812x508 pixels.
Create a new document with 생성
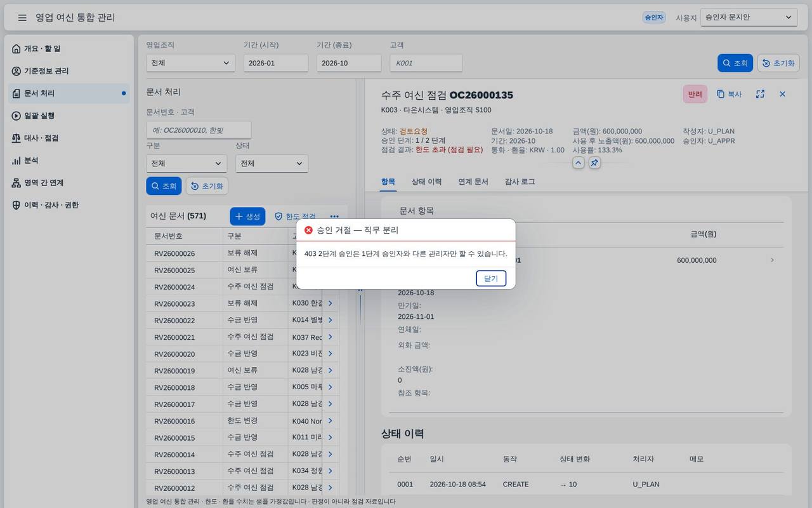point(247,217)
